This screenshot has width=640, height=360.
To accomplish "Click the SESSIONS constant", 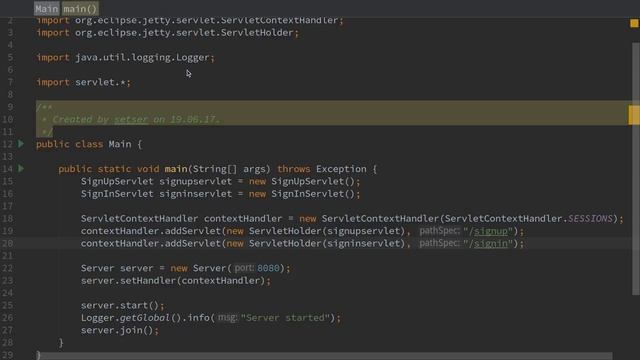I will [590, 218].
